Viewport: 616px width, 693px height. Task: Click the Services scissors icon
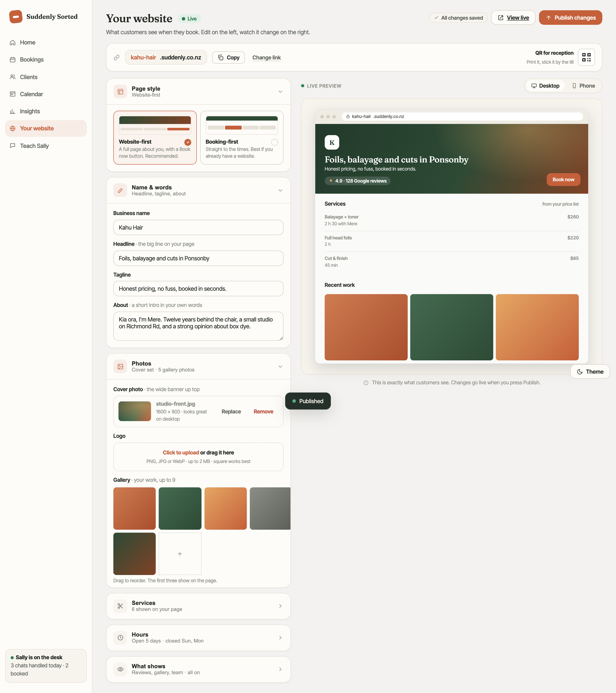point(120,606)
